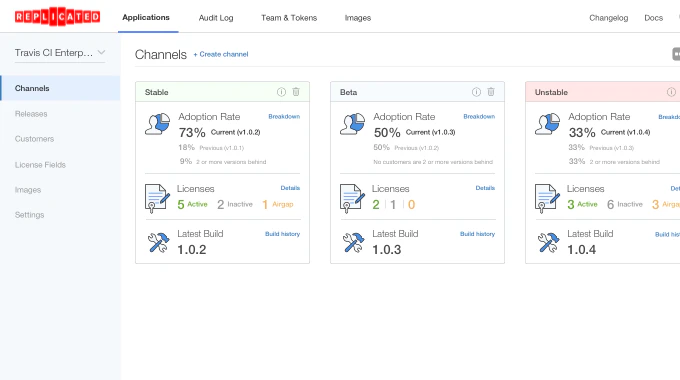The width and height of the screenshot is (680, 380).
Task: Switch to the Applications tab
Action: tap(146, 17)
